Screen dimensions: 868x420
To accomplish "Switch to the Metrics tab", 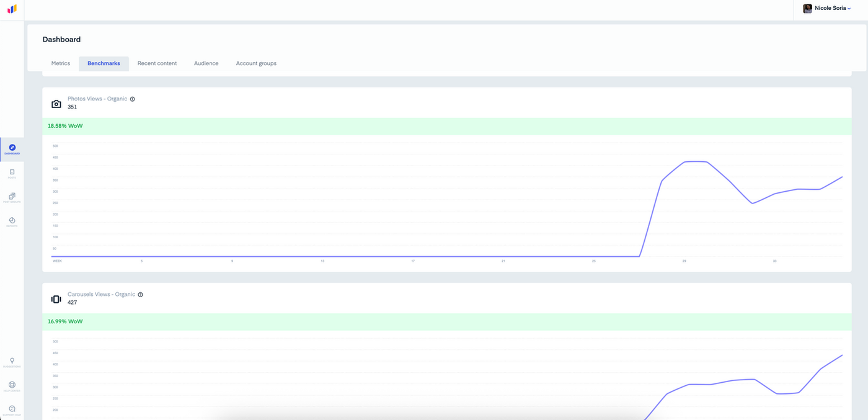I will pyautogui.click(x=61, y=63).
